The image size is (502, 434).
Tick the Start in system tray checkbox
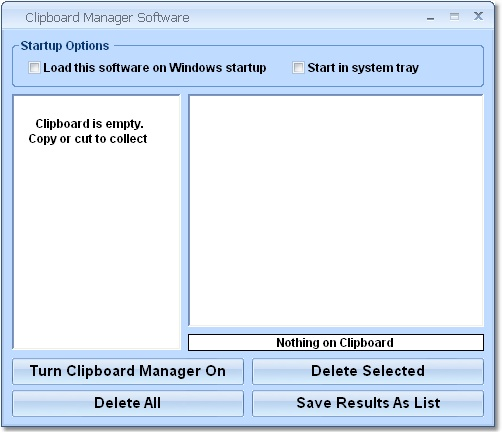point(298,68)
